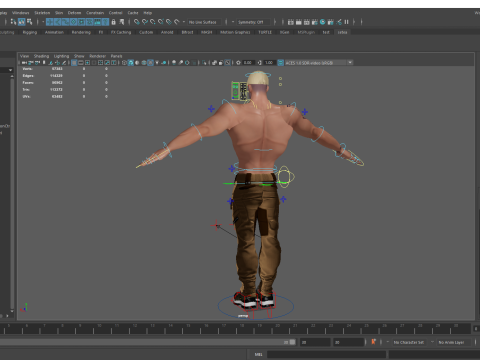480x360 pixels.
Task: Open the light editor icon
Action: tap(339, 22)
